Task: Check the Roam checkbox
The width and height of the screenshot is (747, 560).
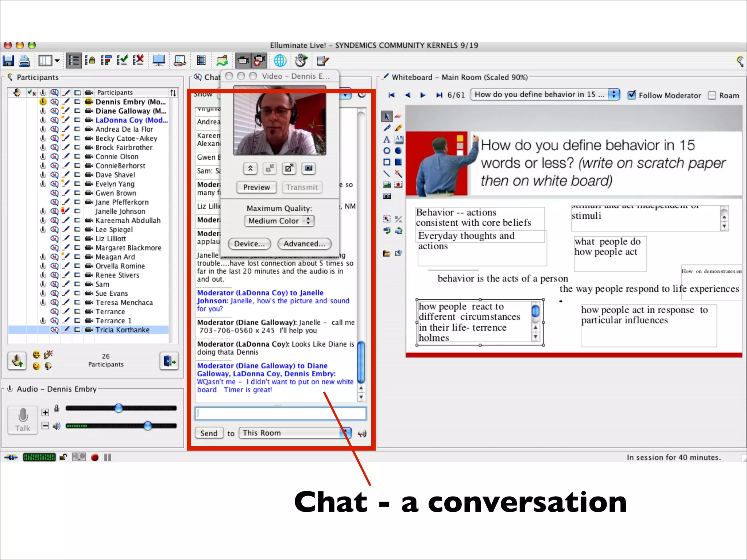Action: [x=712, y=95]
